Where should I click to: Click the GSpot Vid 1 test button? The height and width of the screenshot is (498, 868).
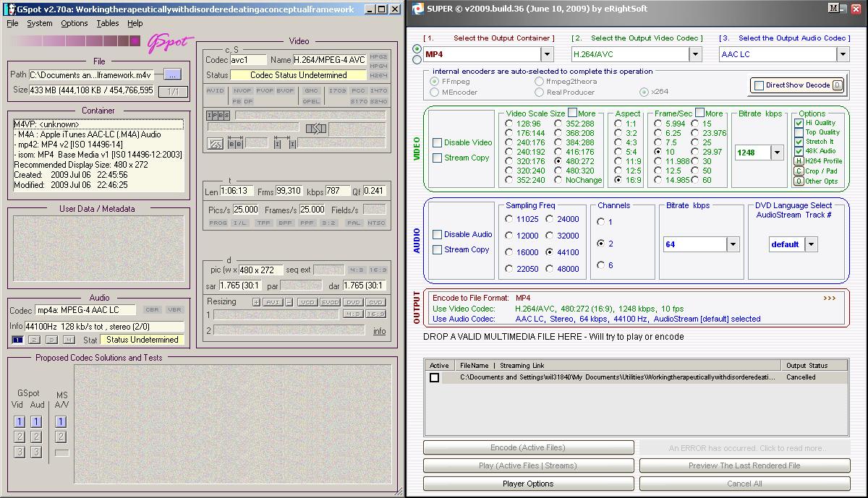19,422
